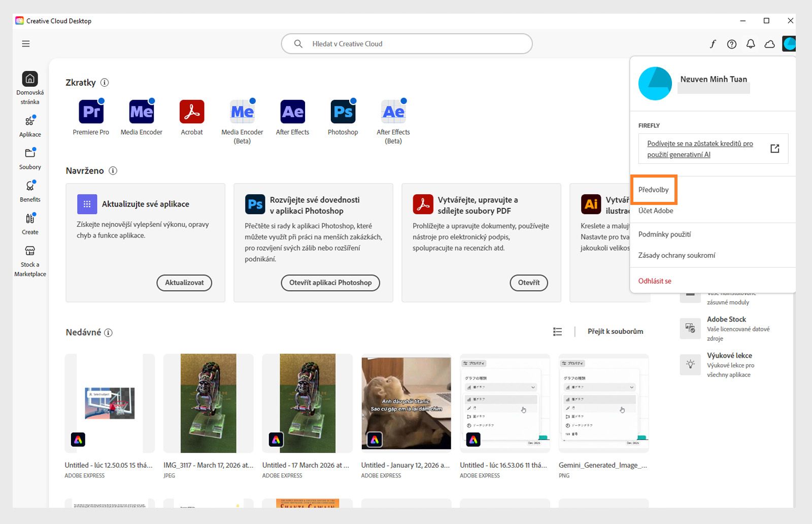Select Předvolby in the account menu
Viewport: 812px width, 524px height.
[654, 189]
